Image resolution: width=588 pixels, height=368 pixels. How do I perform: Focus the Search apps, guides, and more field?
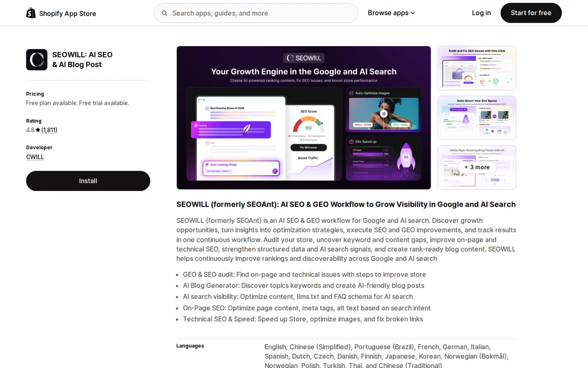tap(256, 13)
